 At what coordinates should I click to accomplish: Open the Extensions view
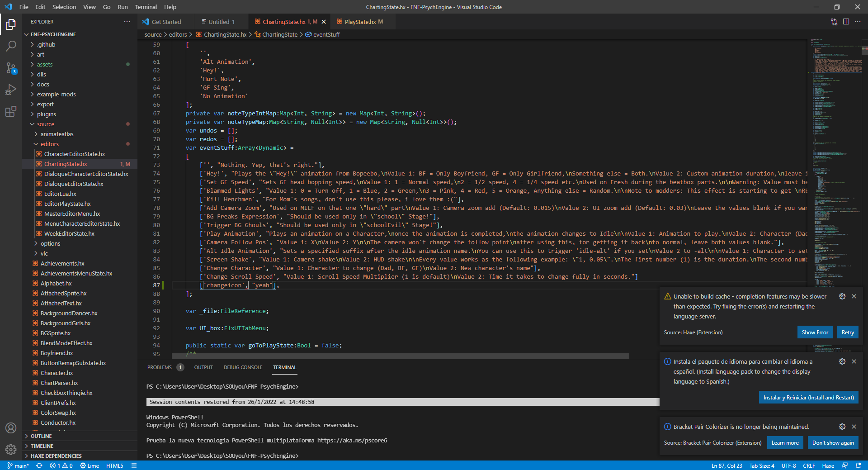click(x=11, y=111)
